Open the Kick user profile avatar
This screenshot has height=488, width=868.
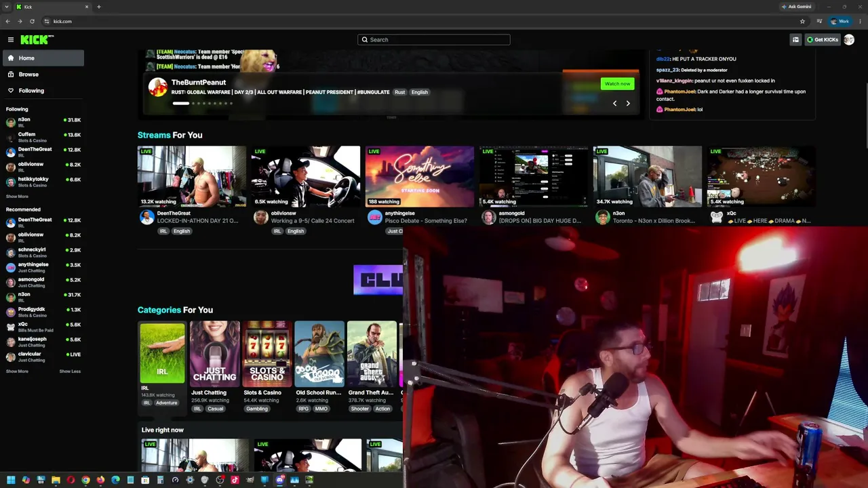click(x=849, y=40)
